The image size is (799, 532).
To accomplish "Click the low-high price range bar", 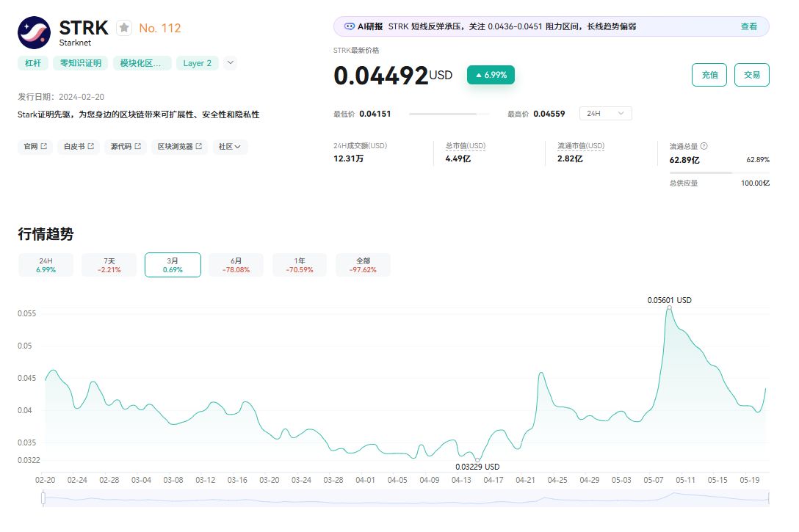I will 449,114.
